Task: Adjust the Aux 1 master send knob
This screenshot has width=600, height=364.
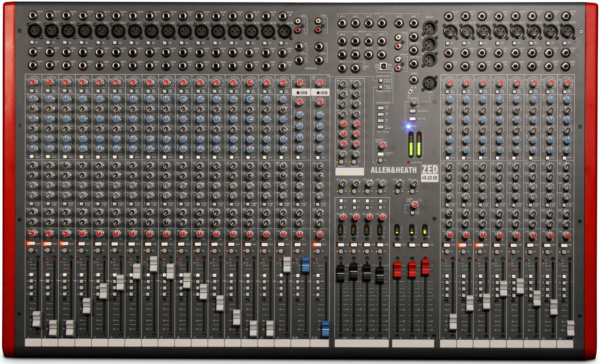Action: pos(342,184)
